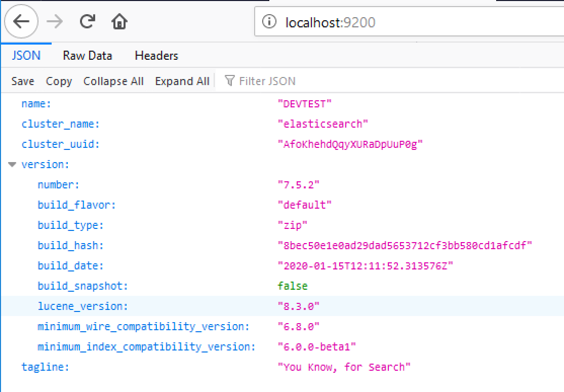
Task: Select the build_type key
Action: (x=70, y=225)
